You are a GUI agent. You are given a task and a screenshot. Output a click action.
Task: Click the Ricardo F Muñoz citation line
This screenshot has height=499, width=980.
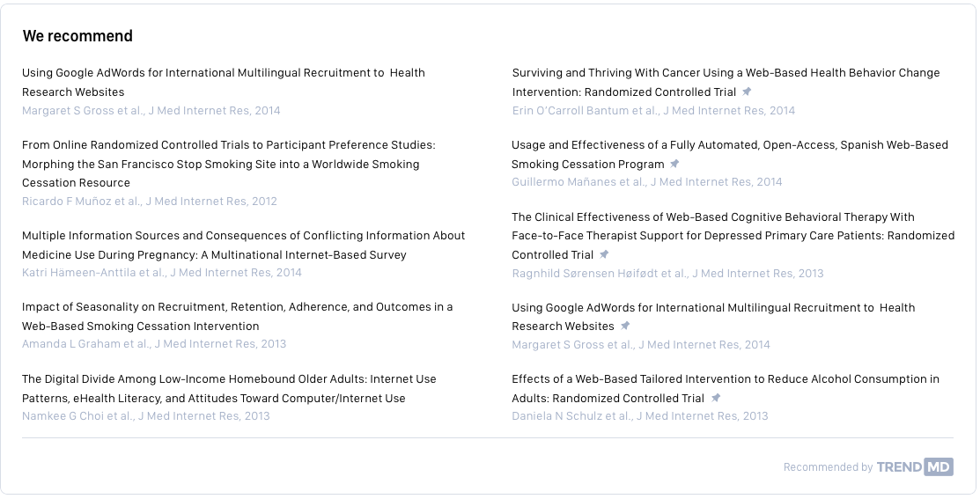(x=150, y=201)
